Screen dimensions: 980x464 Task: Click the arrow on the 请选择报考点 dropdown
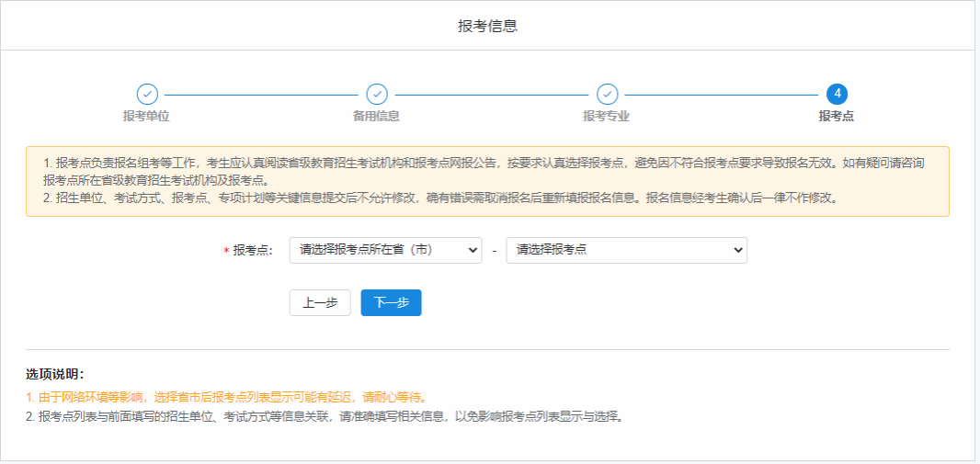(x=737, y=250)
